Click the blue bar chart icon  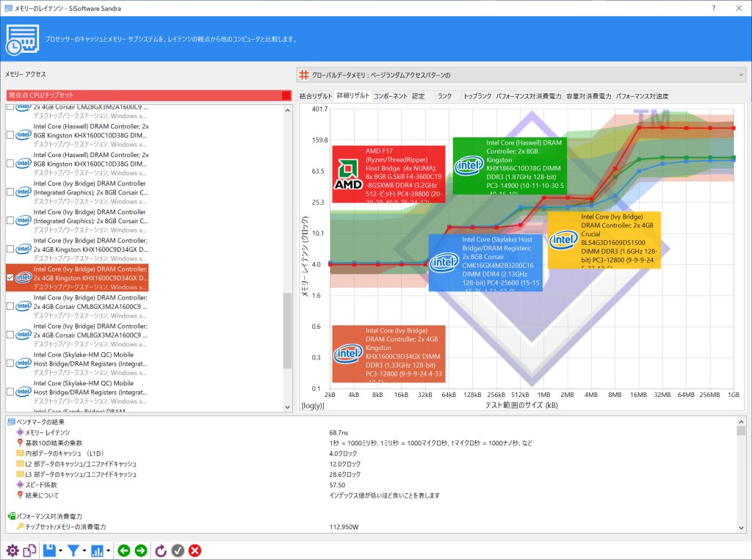(97, 550)
